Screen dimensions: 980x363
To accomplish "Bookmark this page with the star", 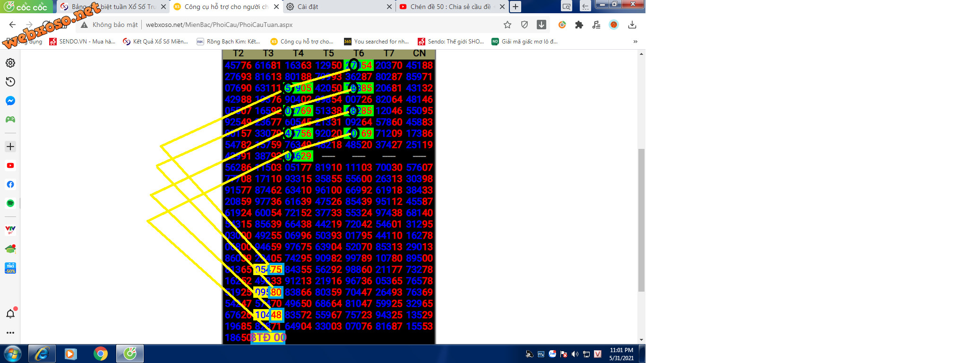I will coord(507,25).
